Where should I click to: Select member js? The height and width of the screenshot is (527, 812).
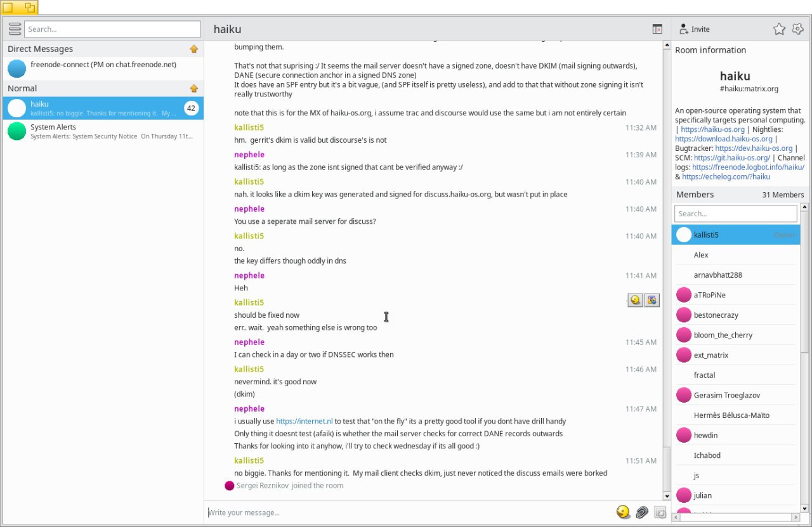(735, 476)
